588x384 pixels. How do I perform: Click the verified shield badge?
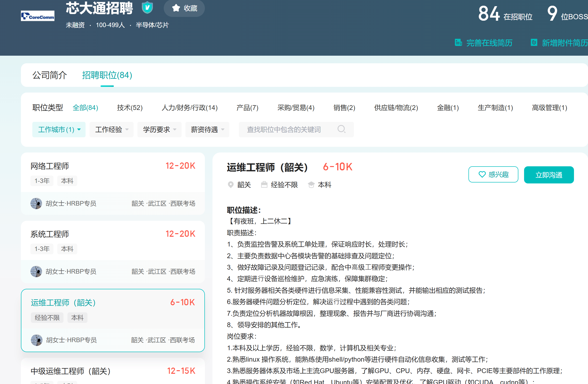147,7
